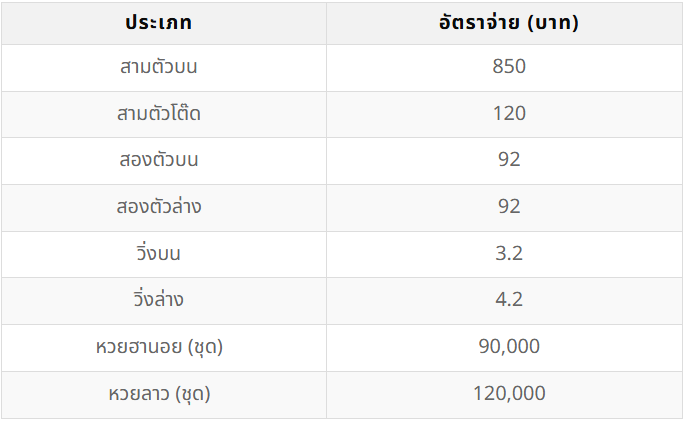Viewport: 683px width, 421px height.
Task: Click the อัตราจ่าย (บาท) column header
Action: [x=508, y=22]
